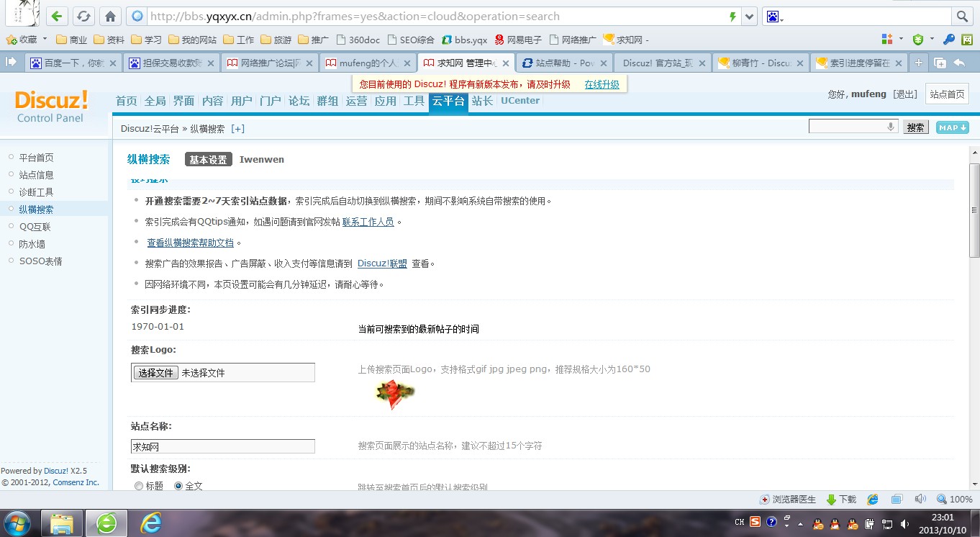Open the Iwenwen sub-tab
980x537 pixels.
point(262,160)
